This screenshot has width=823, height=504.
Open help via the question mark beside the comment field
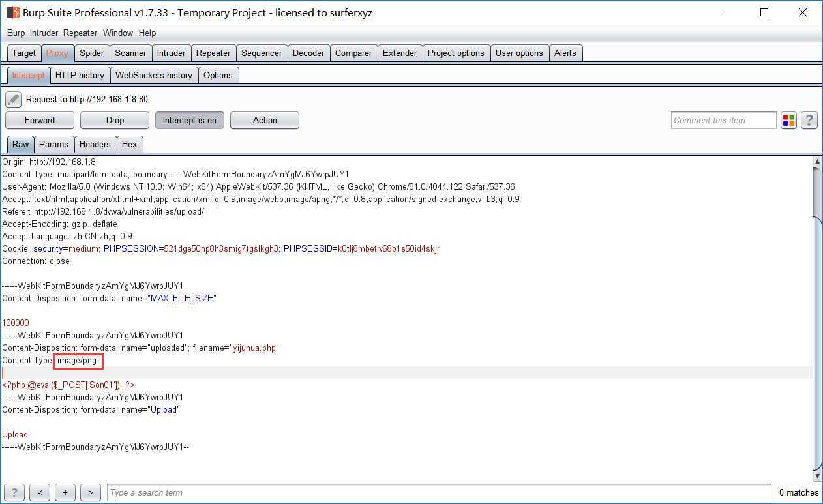(809, 120)
